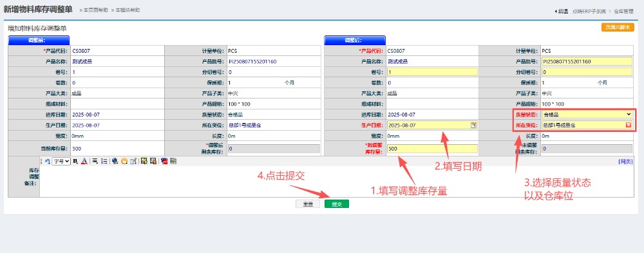This screenshot has height=253, width=644.
Task: Insert an emoticon using the smiley icon
Action: tap(124, 162)
